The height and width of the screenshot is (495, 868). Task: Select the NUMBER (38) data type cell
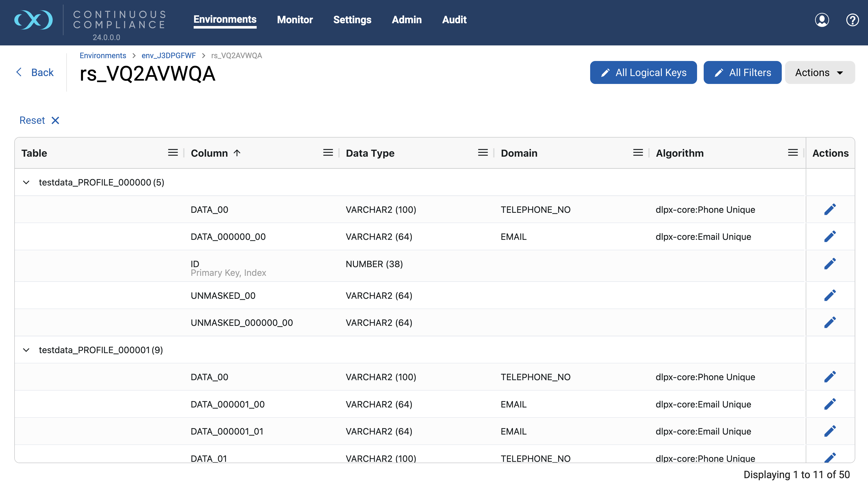[x=374, y=264]
